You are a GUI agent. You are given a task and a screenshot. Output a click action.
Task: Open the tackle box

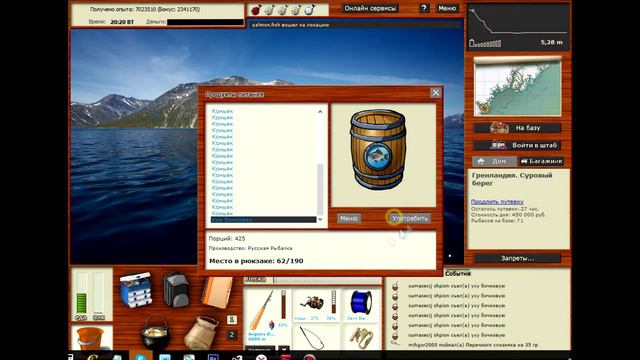(136, 289)
